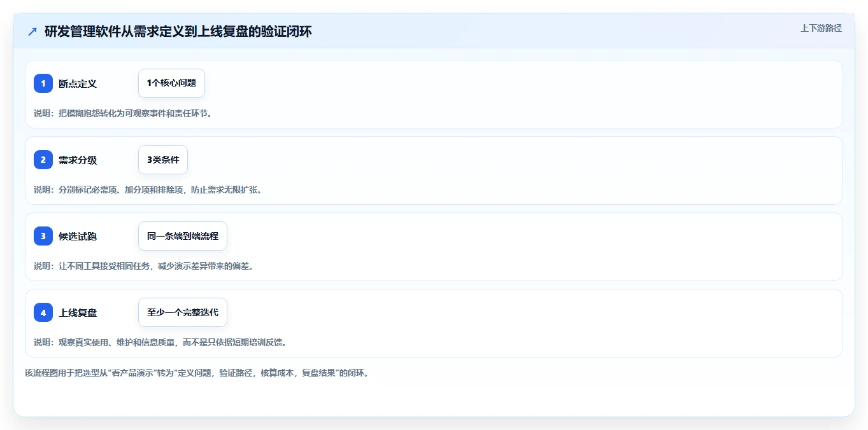The height and width of the screenshot is (430, 868).
Task: Click the step 4 number badge
Action: point(43,312)
